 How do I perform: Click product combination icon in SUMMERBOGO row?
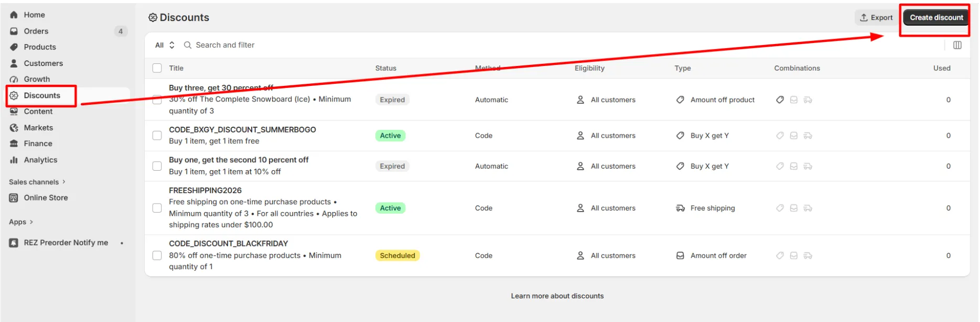pos(780,136)
